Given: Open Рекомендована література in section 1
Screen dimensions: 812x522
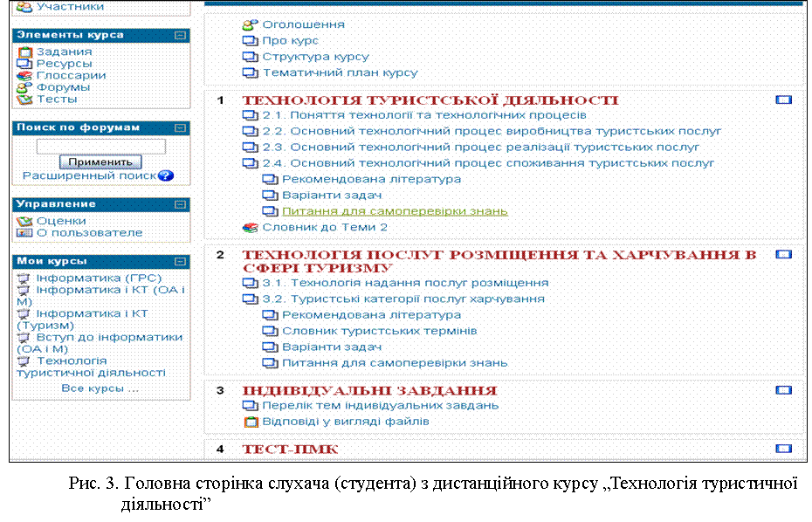Looking at the screenshot, I should coord(372,179).
